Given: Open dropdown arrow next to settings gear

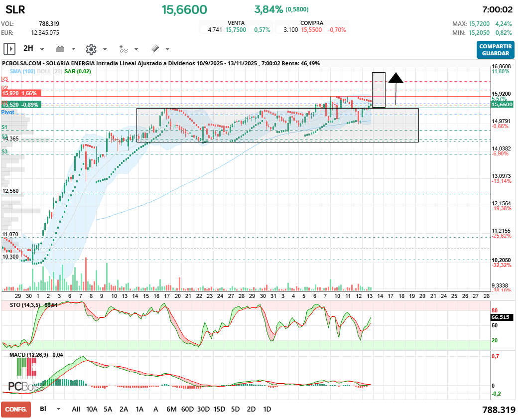Looking at the screenshot, I should coord(105,49).
